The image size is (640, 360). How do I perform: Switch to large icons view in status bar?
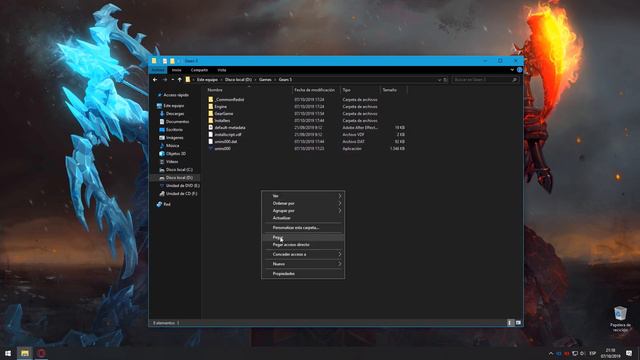click(518, 323)
